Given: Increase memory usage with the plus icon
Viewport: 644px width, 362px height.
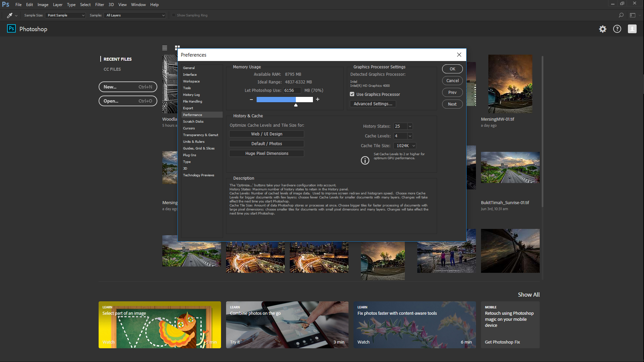Looking at the screenshot, I should point(318,100).
